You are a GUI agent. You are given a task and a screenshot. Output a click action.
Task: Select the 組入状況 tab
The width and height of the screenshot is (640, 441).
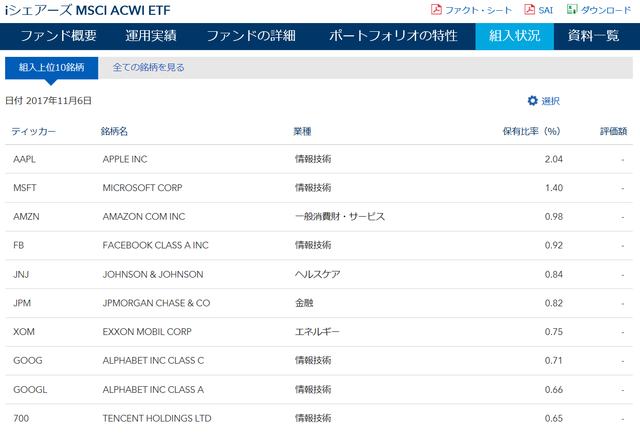click(514, 36)
